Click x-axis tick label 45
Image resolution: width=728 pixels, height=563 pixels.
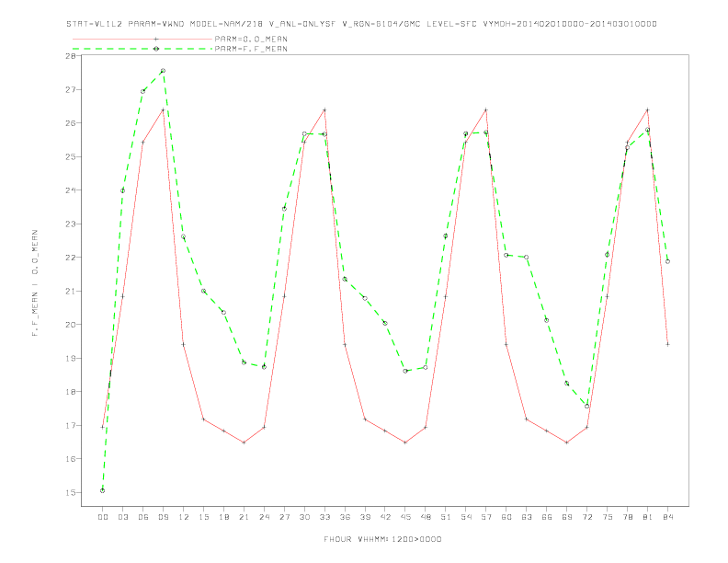tap(405, 517)
